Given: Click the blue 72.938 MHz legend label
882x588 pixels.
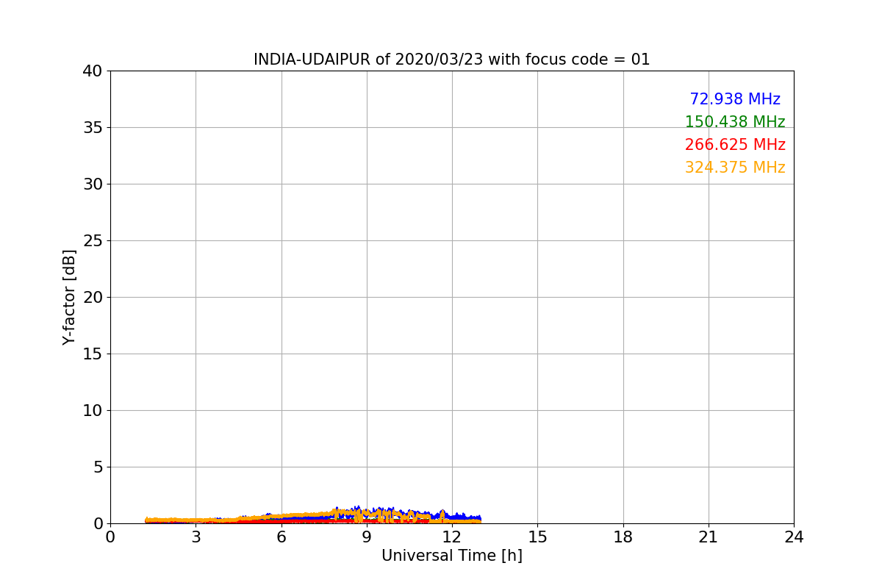Looking at the screenshot, I should (x=735, y=99).
